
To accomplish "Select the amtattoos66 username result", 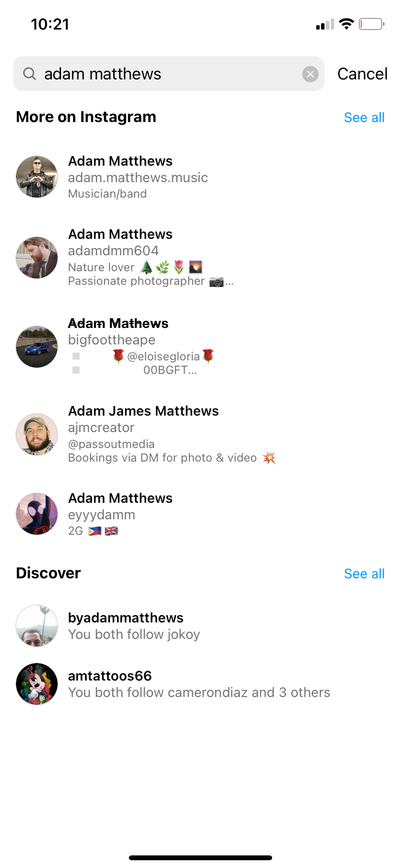I will pos(200,684).
